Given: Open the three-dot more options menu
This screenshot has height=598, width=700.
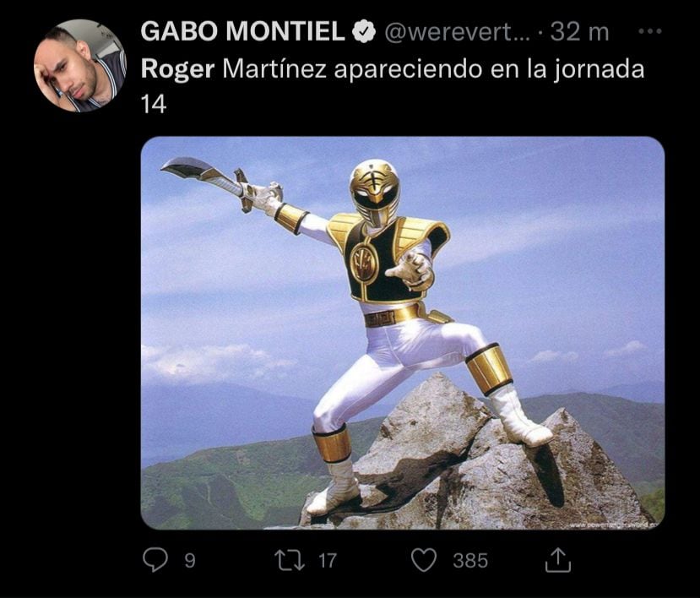Looking at the screenshot, I should (650, 32).
